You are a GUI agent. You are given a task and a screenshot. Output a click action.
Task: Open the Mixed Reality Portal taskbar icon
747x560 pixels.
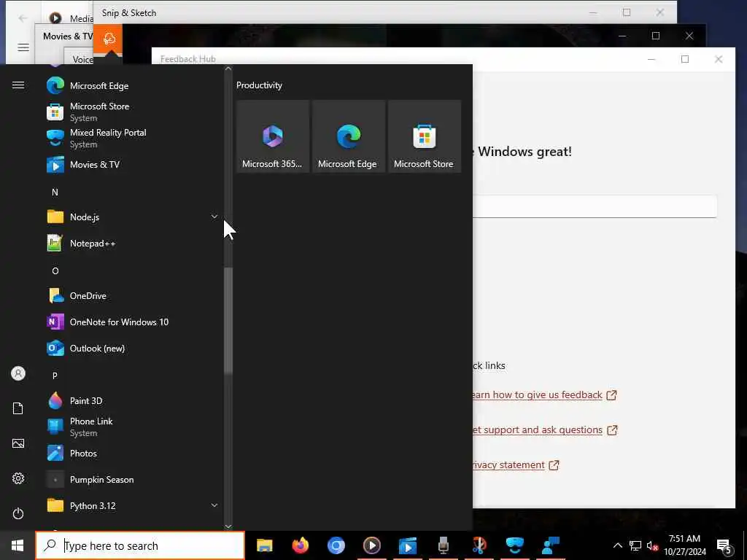click(x=514, y=545)
